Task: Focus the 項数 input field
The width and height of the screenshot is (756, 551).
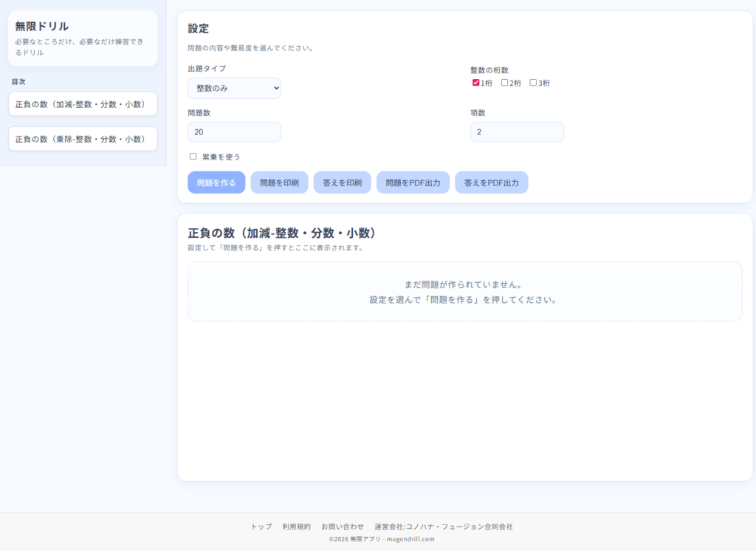Action: tap(517, 132)
